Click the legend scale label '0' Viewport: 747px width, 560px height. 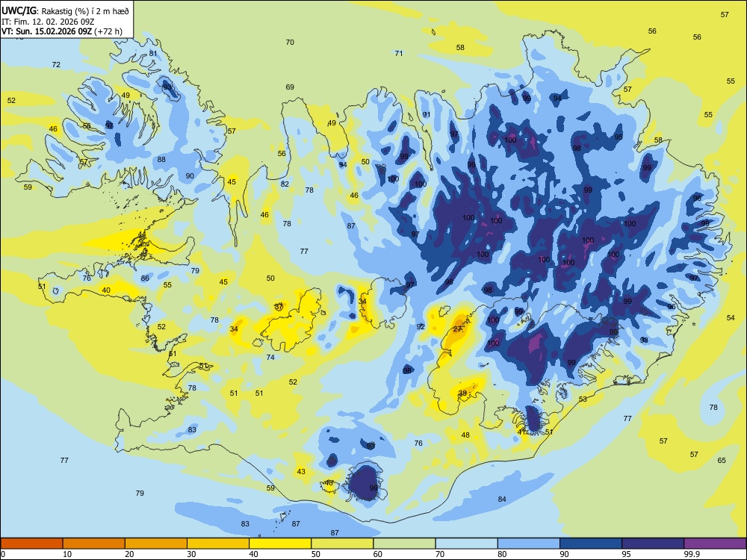3,554
